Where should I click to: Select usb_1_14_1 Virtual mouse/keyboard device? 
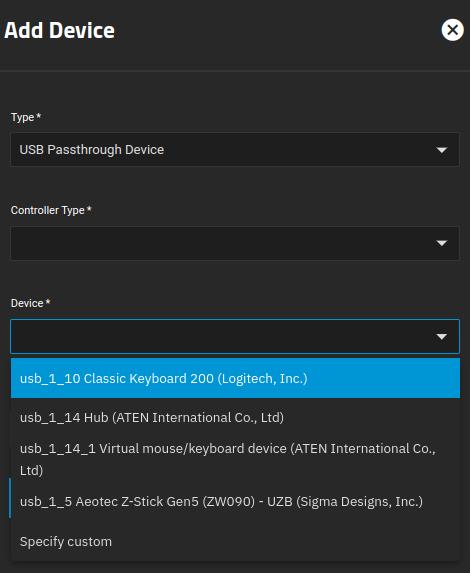[x=235, y=459]
